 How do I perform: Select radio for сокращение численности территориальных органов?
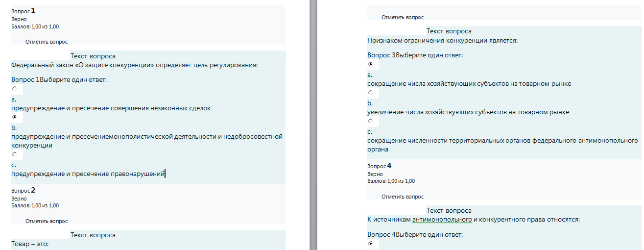point(371,121)
